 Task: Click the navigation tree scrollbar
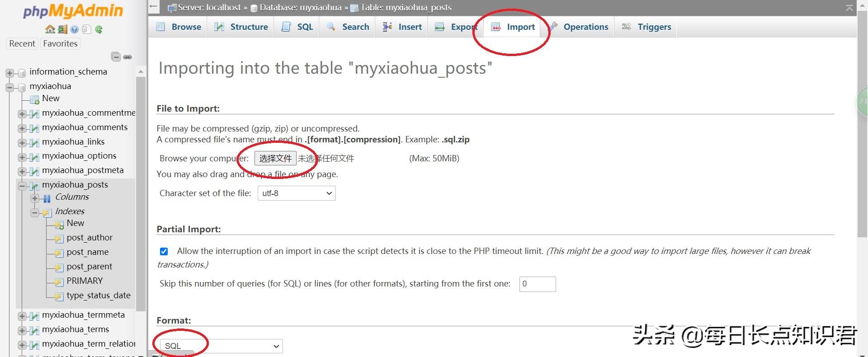[x=141, y=194]
